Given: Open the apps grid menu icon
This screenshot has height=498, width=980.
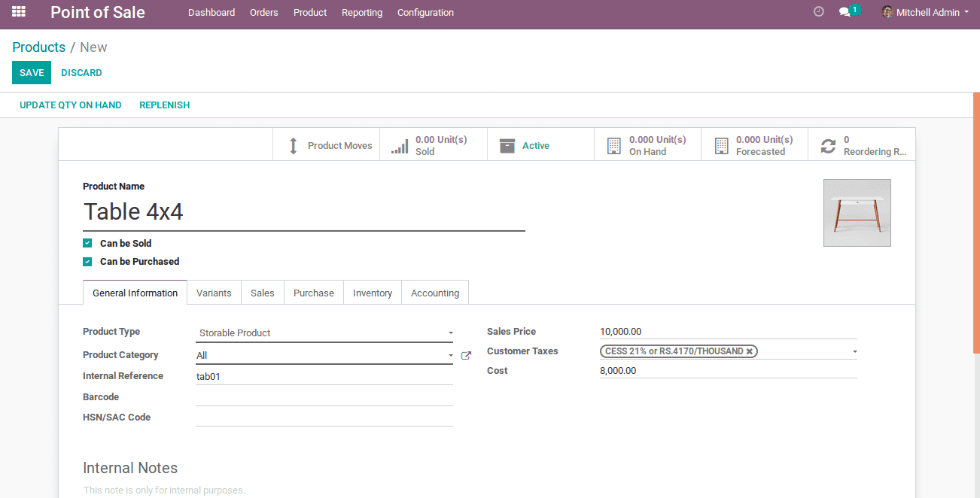Looking at the screenshot, I should 19,12.
